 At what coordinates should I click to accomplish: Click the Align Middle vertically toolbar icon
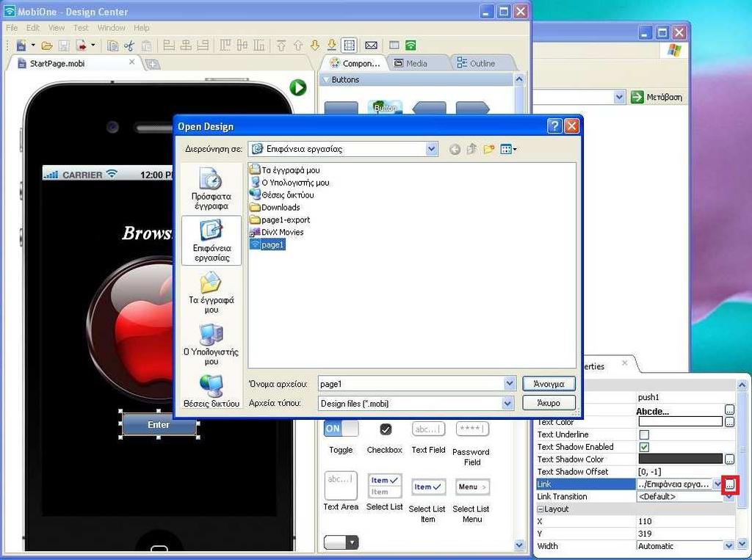point(242,46)
